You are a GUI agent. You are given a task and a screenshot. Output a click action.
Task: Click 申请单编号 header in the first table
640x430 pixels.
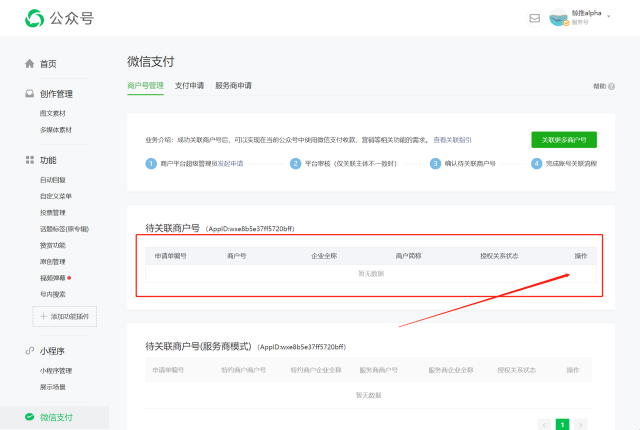click(x=171, y=256)
